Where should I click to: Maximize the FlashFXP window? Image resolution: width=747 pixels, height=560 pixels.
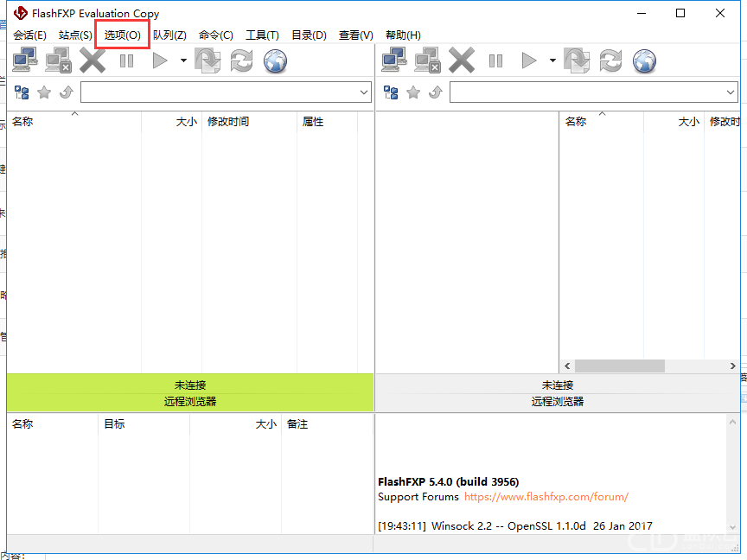click(680, 13)
